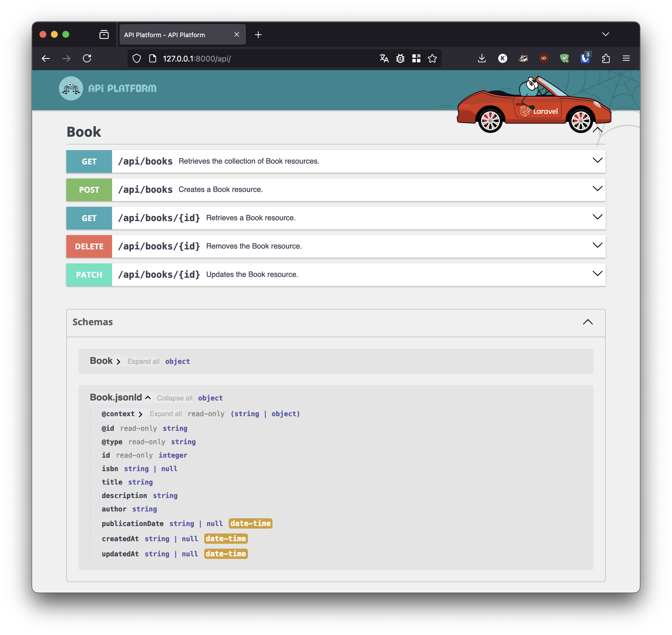Click Expand all for the Book schema
Image resolution: width=672 pixels, height=635 pixels.
[x=143, y=361]
